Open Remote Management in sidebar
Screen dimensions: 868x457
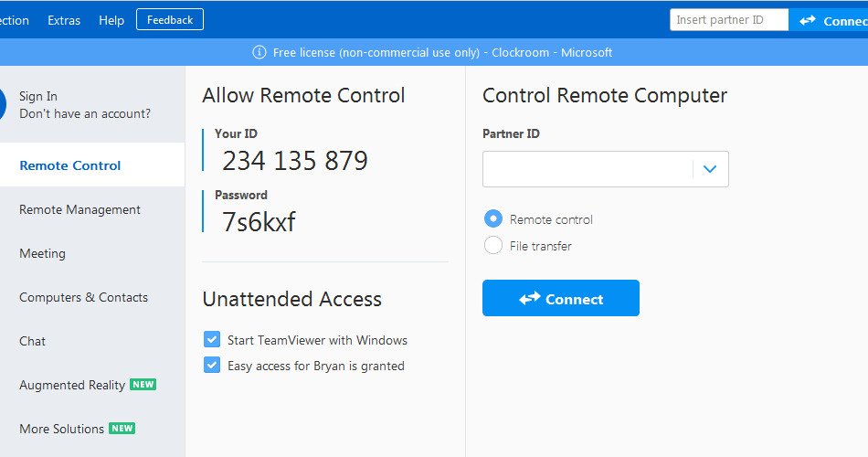point(79,209)
